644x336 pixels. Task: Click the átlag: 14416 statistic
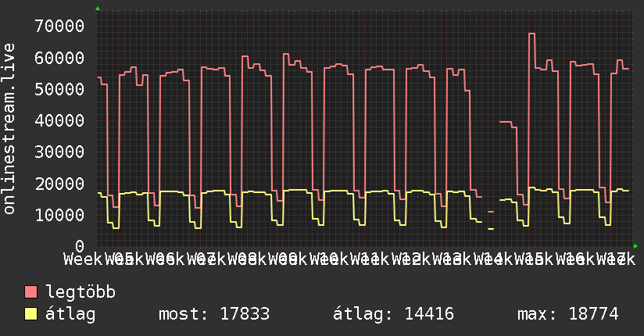[393, 314]
